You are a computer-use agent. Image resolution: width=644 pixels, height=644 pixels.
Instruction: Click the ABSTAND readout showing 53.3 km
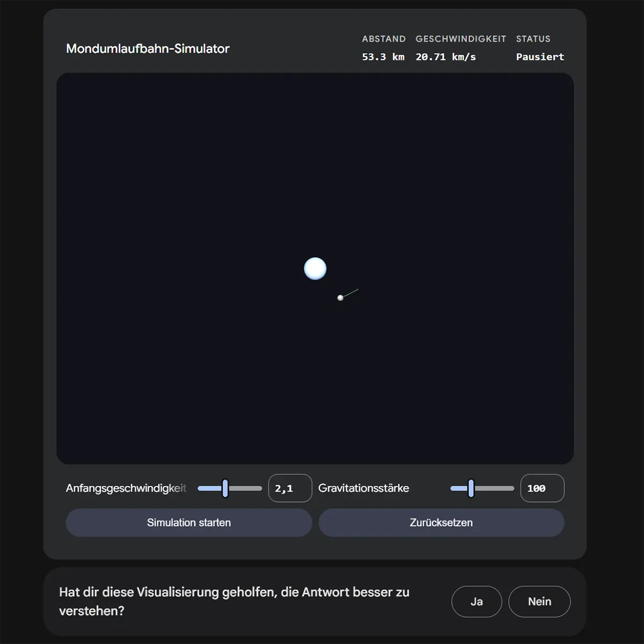click(383, 56)
